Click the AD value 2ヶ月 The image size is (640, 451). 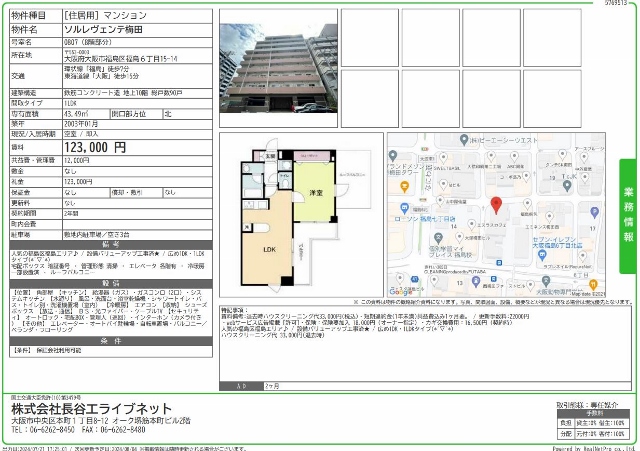(x=272, y=386)
